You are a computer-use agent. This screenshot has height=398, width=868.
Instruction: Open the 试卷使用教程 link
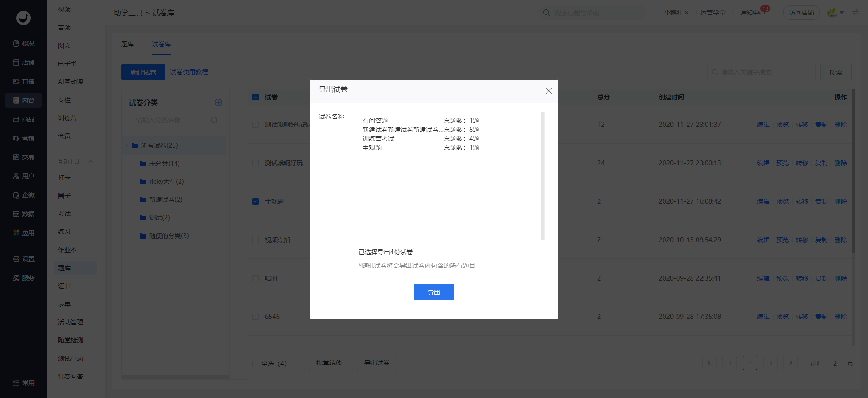(x=189, y=72)
